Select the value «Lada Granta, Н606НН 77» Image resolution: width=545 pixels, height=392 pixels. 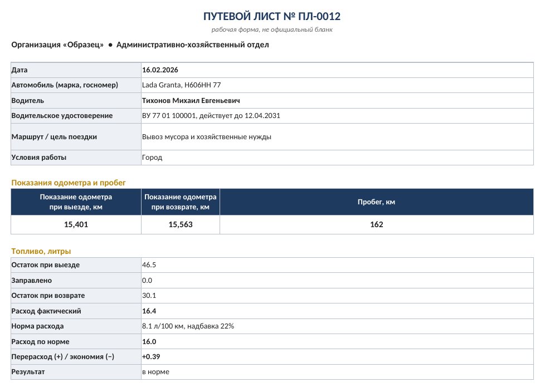[182, 85]
